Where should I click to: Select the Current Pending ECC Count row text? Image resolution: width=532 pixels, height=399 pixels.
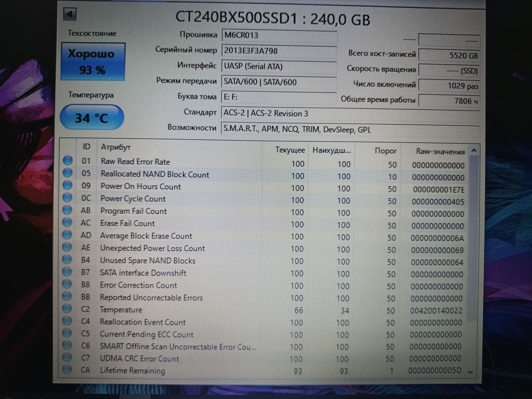[x=146, y=334]
